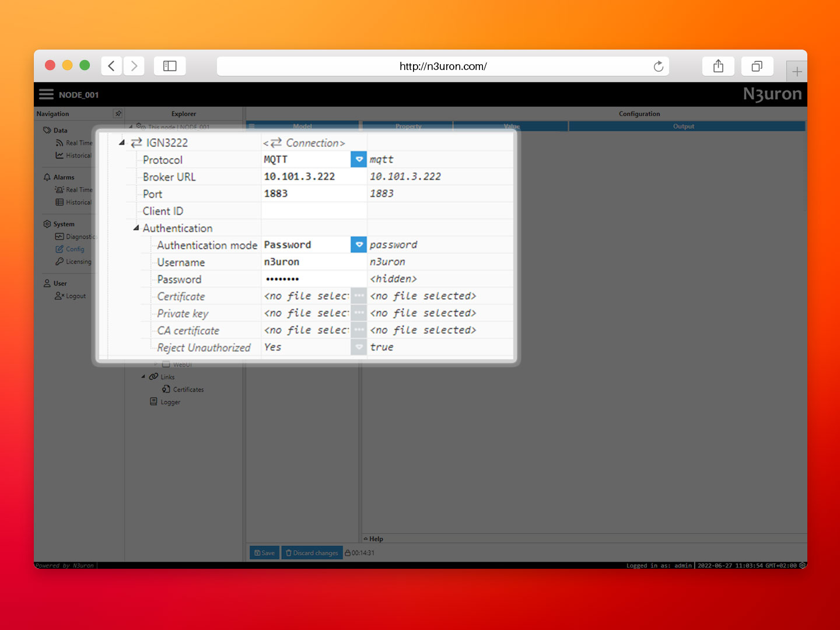Click the Save button

coord(264,552)
